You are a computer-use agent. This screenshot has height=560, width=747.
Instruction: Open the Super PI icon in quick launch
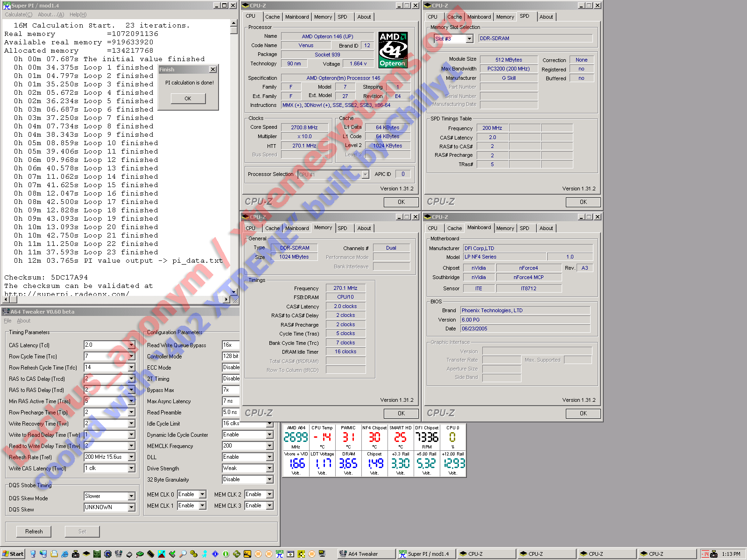point(280,554)
